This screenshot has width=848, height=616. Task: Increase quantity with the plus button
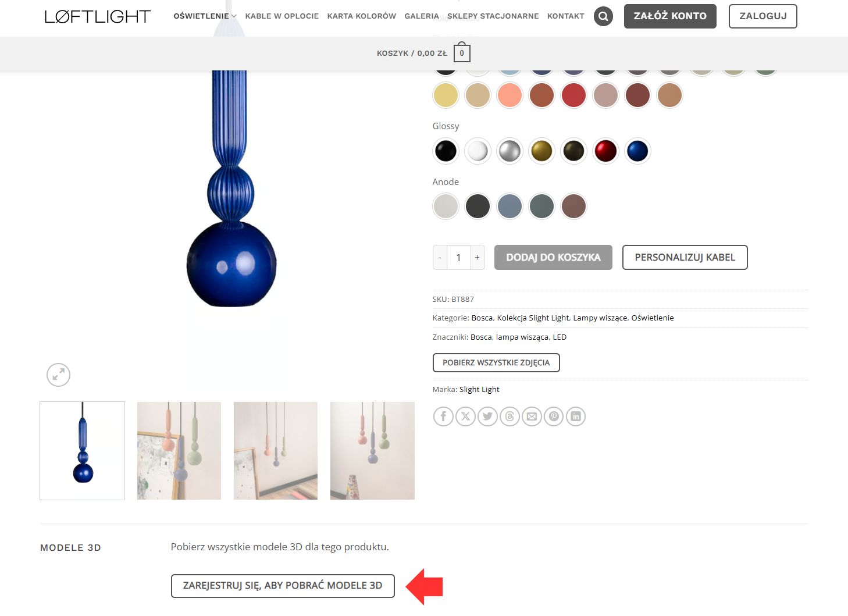point(478,258)
